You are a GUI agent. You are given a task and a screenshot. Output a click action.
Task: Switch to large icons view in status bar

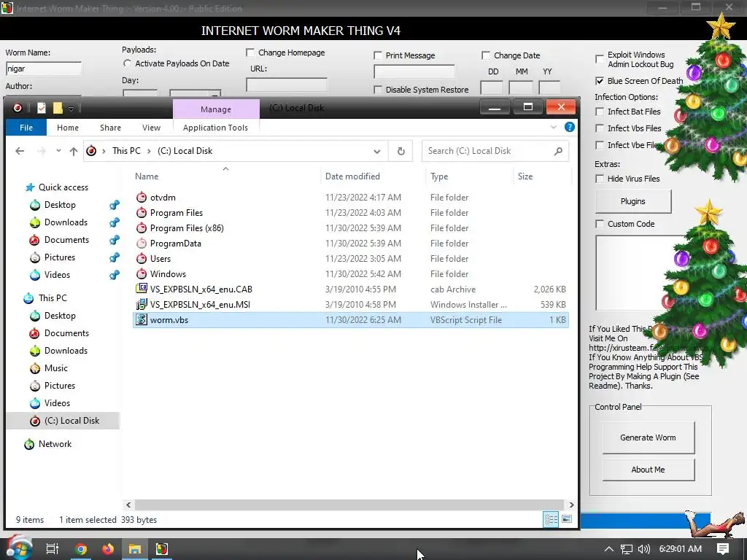(566, 519)
